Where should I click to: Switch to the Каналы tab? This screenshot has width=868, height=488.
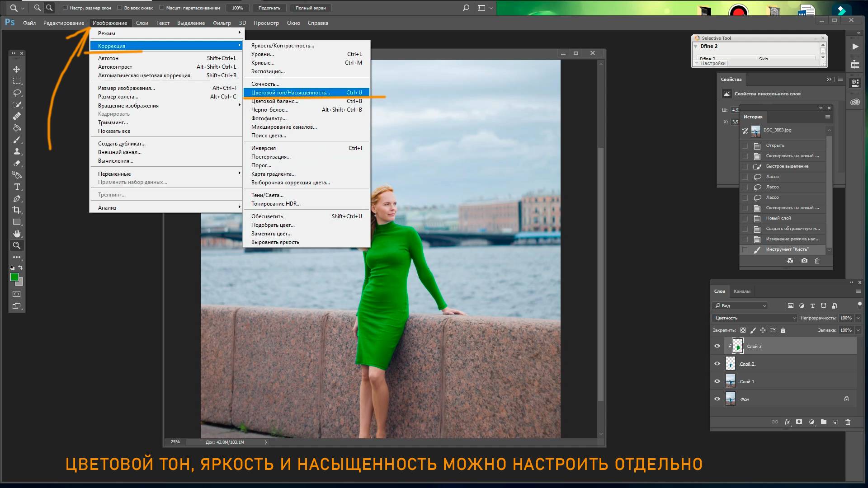coord(742,291)
